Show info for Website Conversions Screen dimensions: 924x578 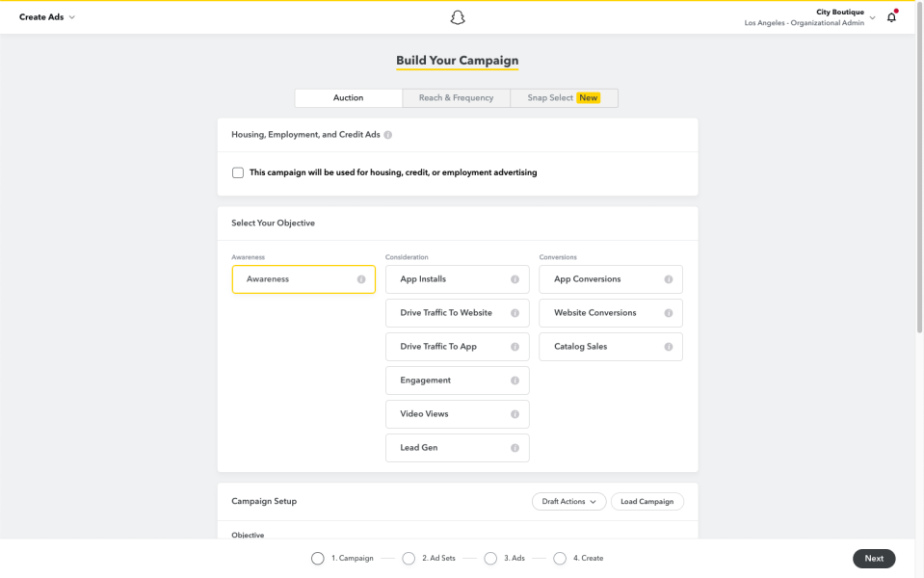(x=669, y=313)
